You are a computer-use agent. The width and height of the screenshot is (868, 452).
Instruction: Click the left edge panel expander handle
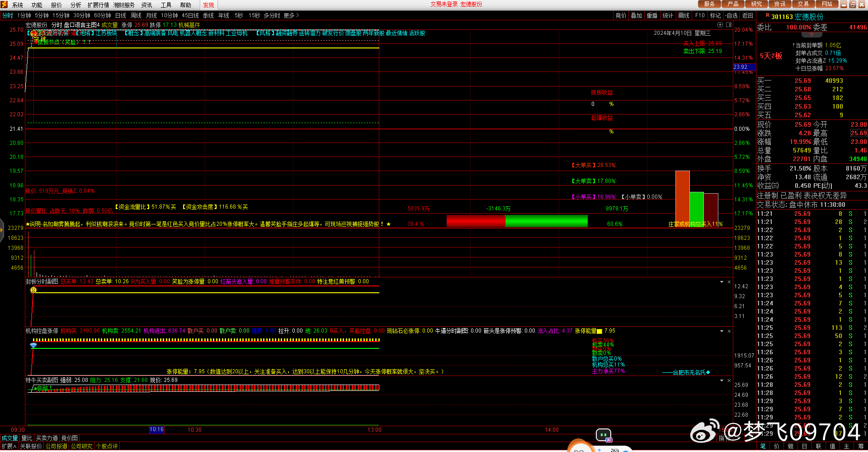tap(2, 230)
